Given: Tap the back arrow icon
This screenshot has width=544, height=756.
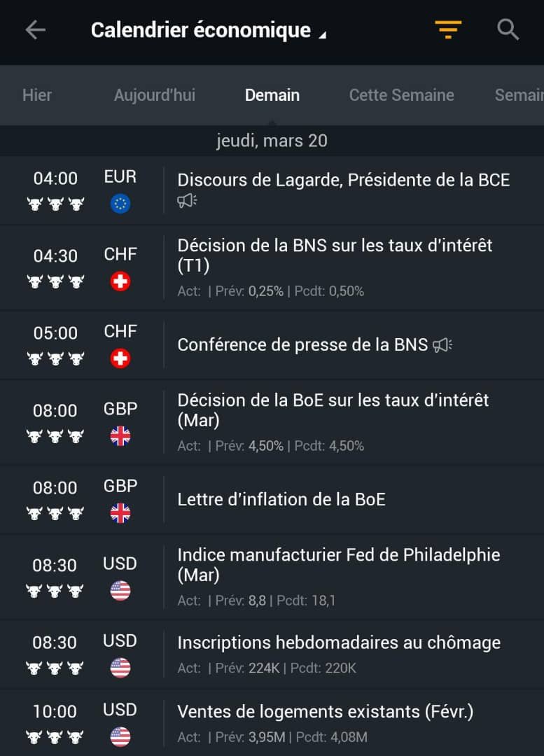Looking at the screenshot, I should click(35, 30).
